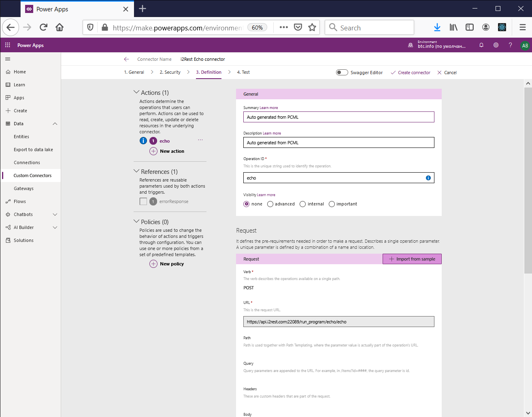Open the Power Apps app launcher waffle
This screenshot has height=417, width=532.
(x=7, y=45)
